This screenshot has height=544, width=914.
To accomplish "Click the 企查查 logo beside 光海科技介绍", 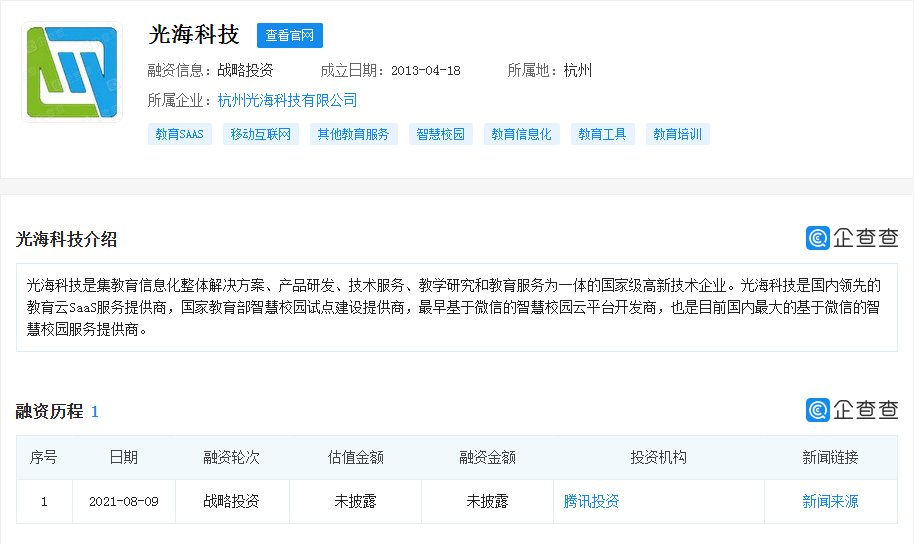I will (852, 238).
